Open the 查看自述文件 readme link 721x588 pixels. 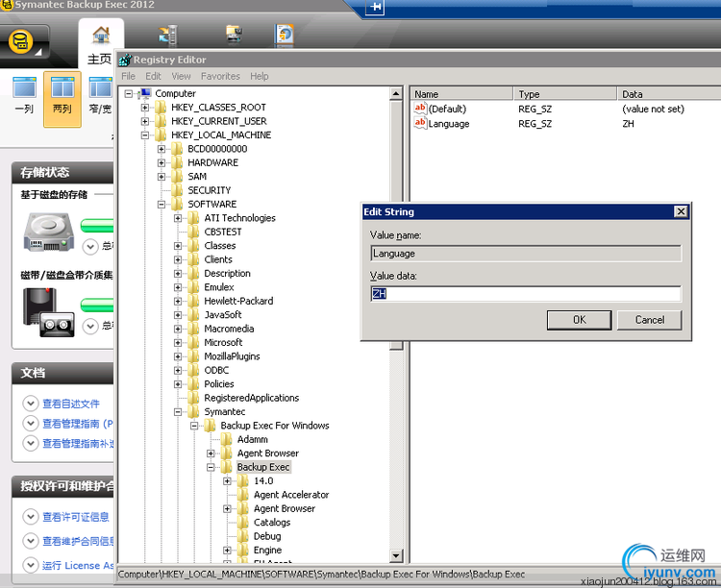click(x=71, y=404)
